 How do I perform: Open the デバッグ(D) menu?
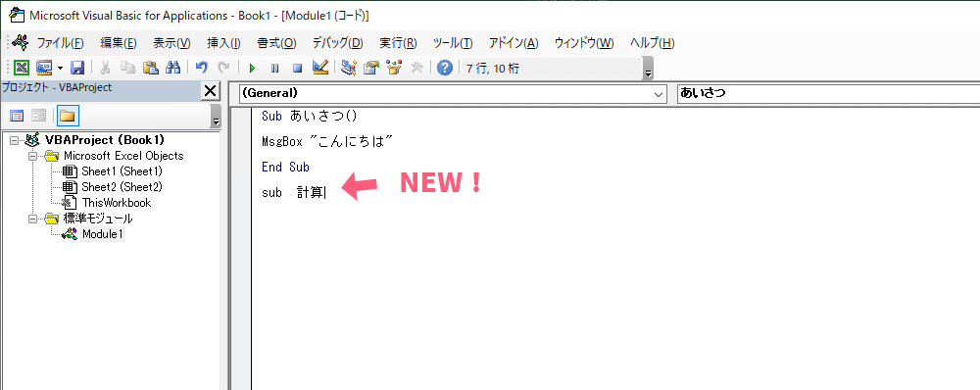pos(337,43)
